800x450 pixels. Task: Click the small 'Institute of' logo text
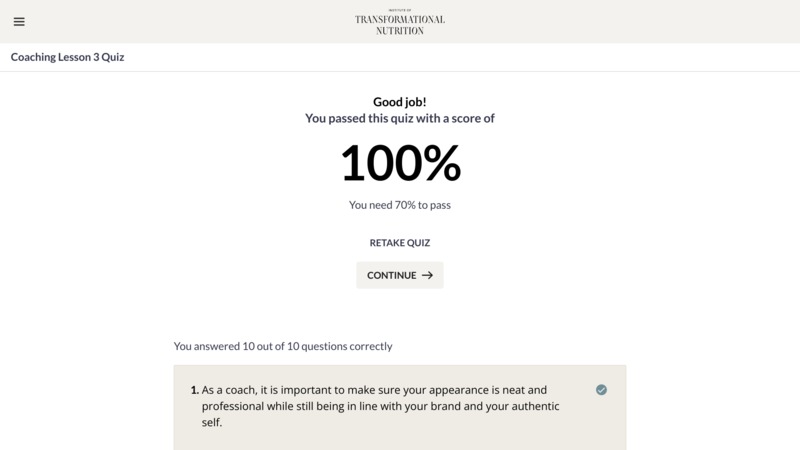400,10
